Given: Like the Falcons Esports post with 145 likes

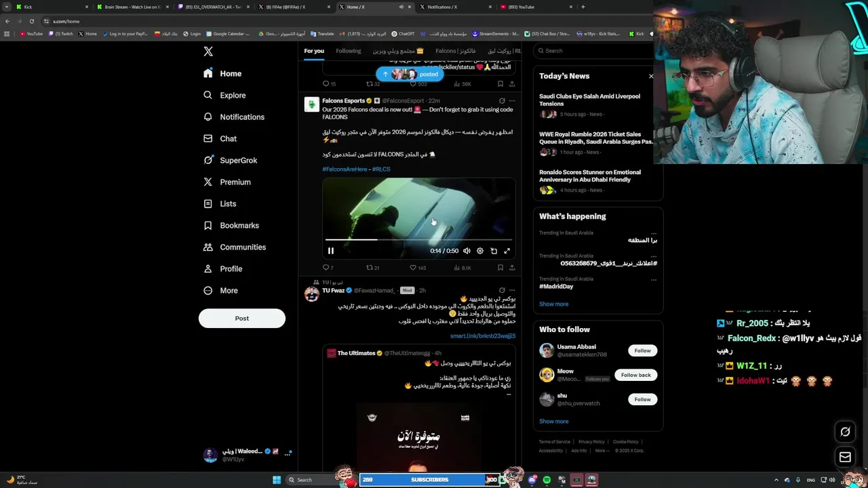Looking at the screenshot, I should (x=418, y=268).
